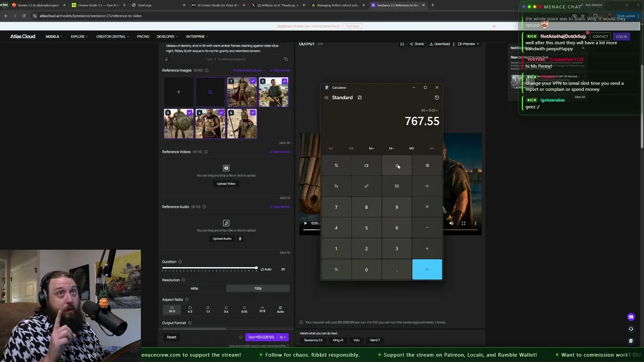The width and height of the screenshot is (644, 362).
Task: Click the MS memory store button
Action: [412, 148]
